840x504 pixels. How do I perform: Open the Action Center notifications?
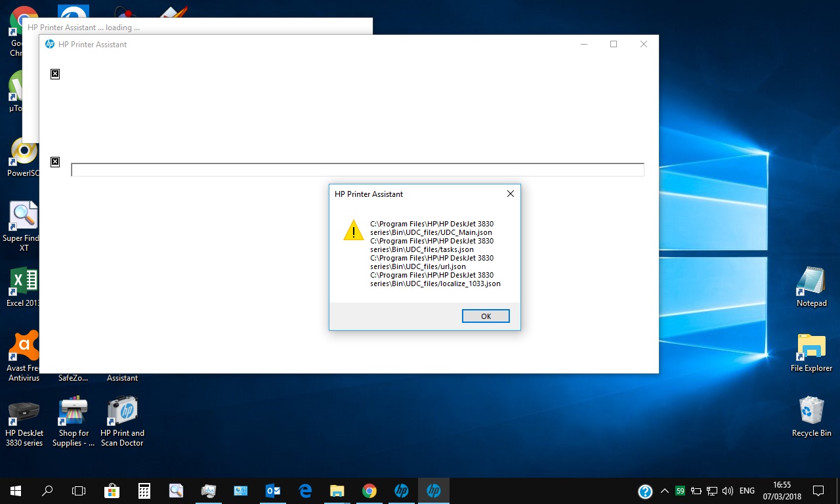[818, 491]
